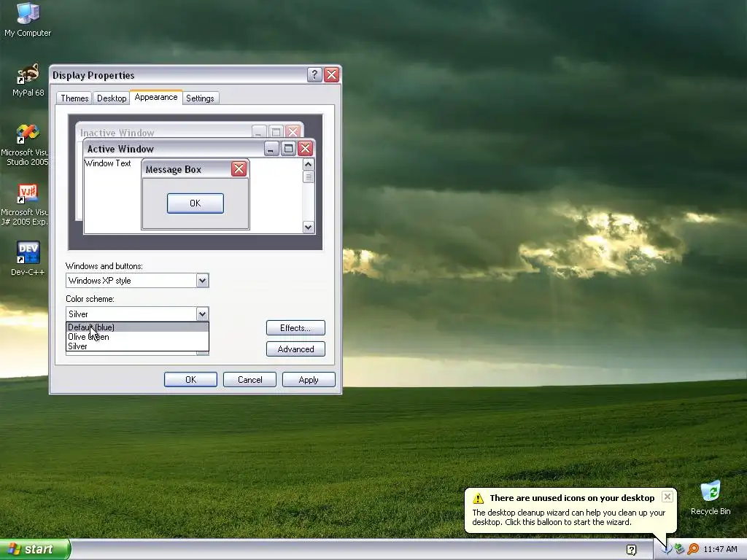The image size is (747, 560).
Task: Open Microsoft Visual J# 2005 Express shortcut
Action: [x=25, y=205]
